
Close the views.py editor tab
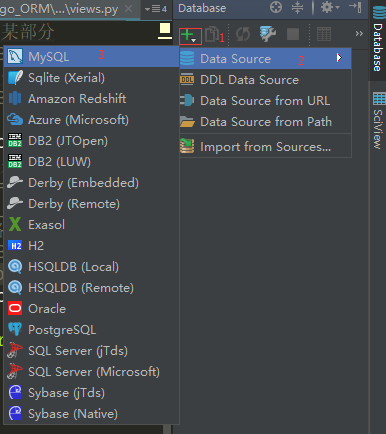tap(128, 9)
